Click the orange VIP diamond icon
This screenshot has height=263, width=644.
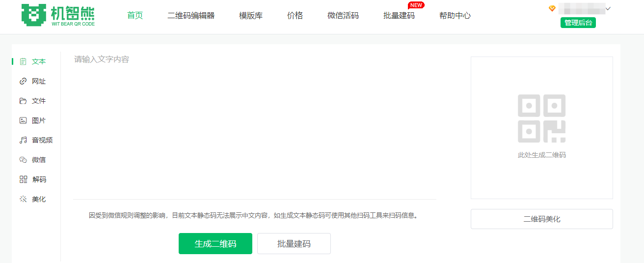[552, 9]
